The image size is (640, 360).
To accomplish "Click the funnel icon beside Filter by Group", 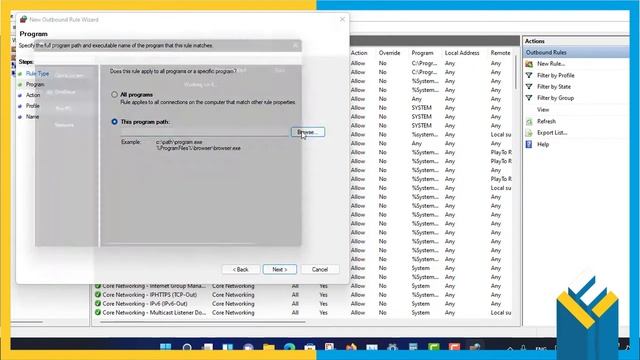I will pyautogui.click(x=529, y=98).
